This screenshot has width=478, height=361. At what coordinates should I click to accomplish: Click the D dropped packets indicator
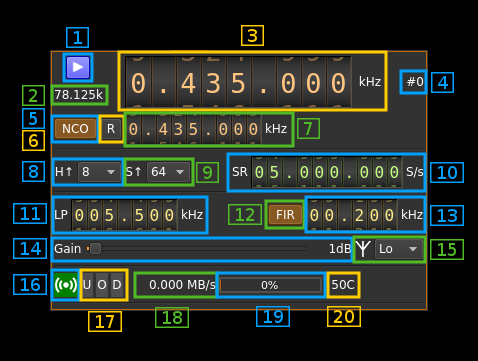coord(117,285)
